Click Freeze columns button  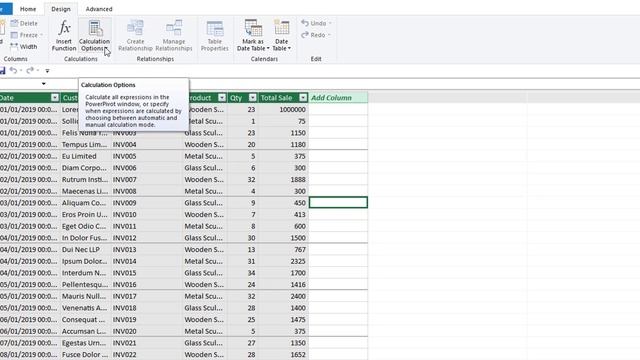(x=27, y=35)
